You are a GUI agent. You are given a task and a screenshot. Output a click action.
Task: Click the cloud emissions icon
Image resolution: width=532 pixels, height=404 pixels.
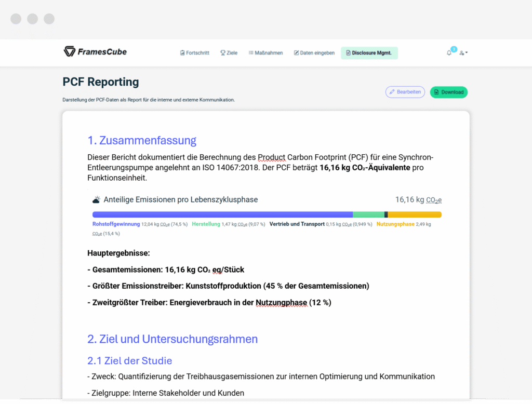(x=96, y=199)
